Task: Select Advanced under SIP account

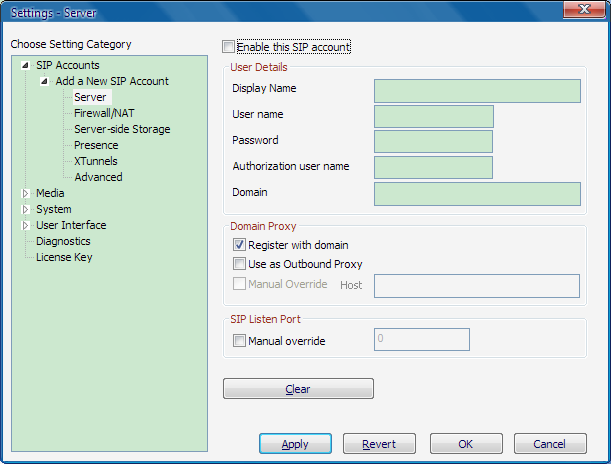Action: 98,177
